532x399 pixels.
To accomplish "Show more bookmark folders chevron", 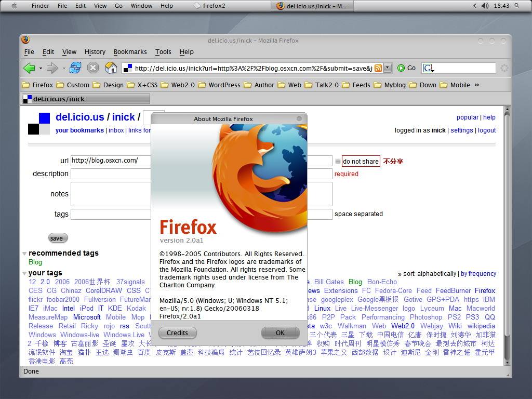I will coord(477,85).
